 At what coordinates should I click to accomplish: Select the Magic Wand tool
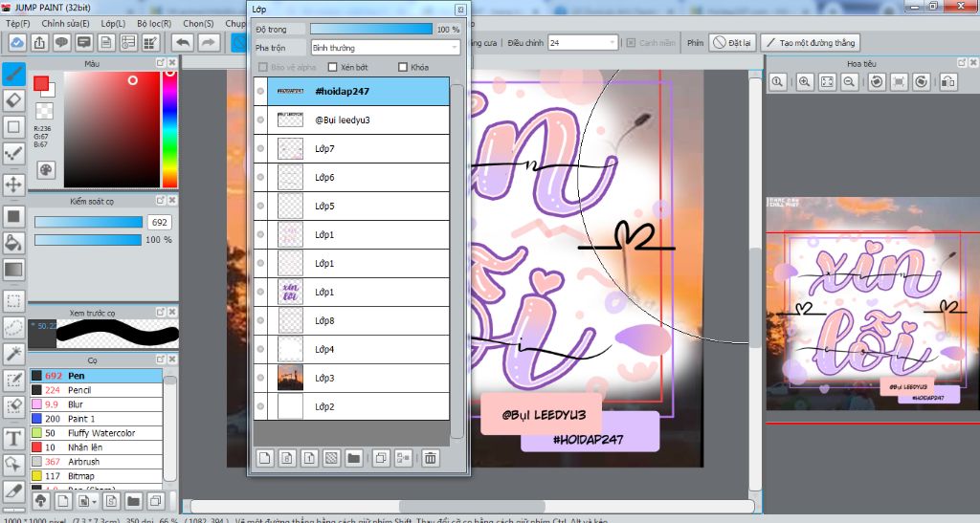pos(13,354)
